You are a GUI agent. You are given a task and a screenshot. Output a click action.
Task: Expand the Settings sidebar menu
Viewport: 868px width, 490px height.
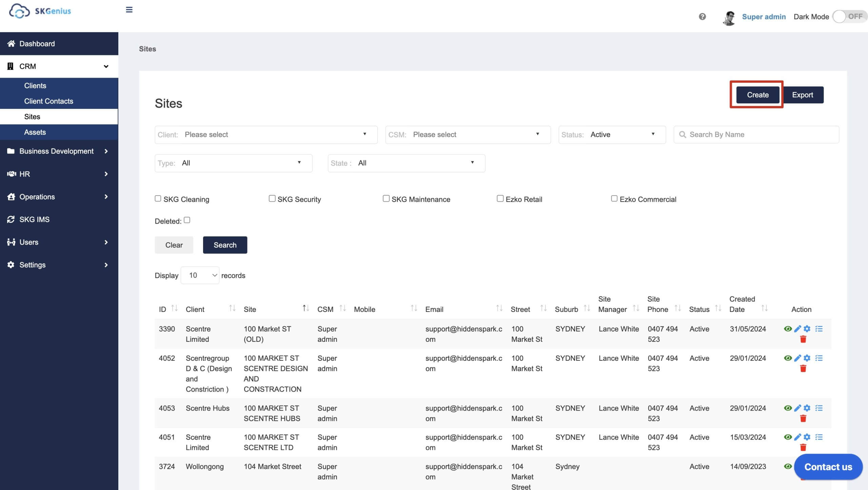pyautogui.click(x=59, y=265)
